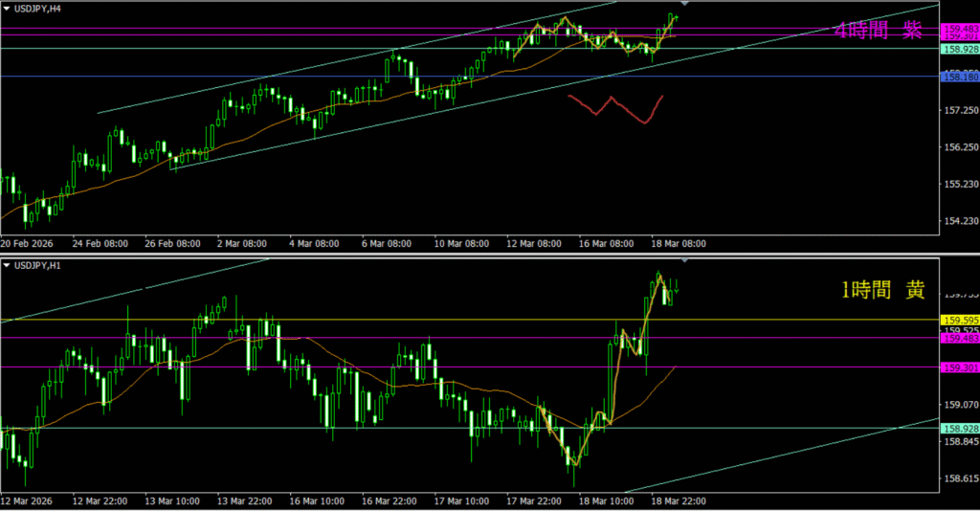Click the chart shift triangle on H4 chart
The image size is (980, 511).
click(x=684, y=5)
